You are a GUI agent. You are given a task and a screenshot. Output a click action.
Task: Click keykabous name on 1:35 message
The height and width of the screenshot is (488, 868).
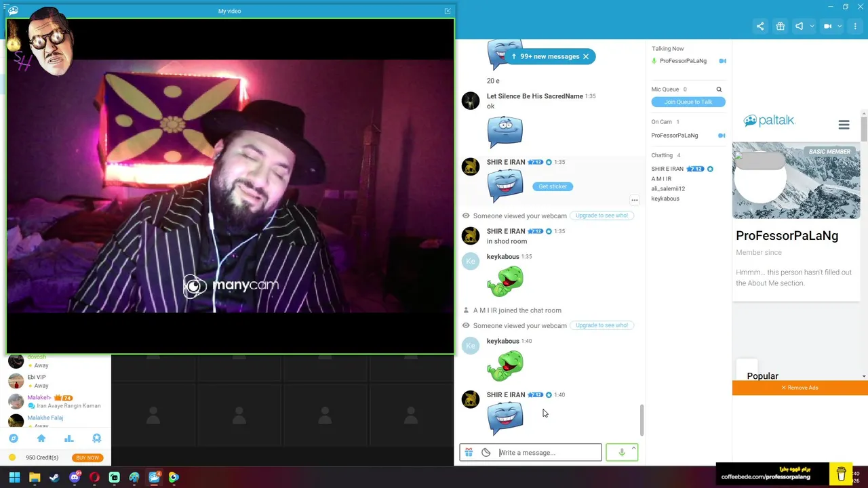click(x=502, y=257)
